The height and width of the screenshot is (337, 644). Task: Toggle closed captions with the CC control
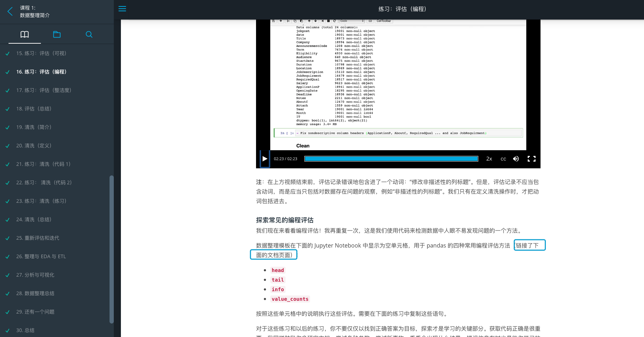click(503, 159)
